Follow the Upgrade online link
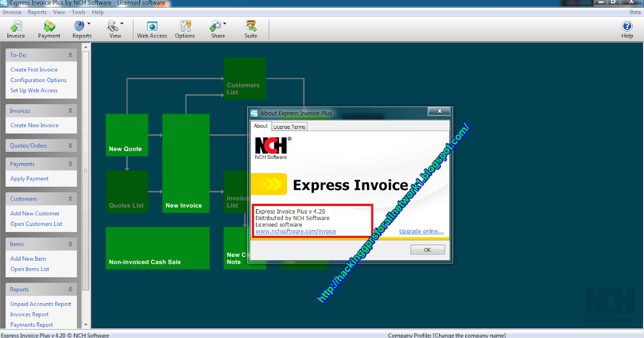Image resolution: width=644 pixels, height=338 pixels. tap(421, 231)
